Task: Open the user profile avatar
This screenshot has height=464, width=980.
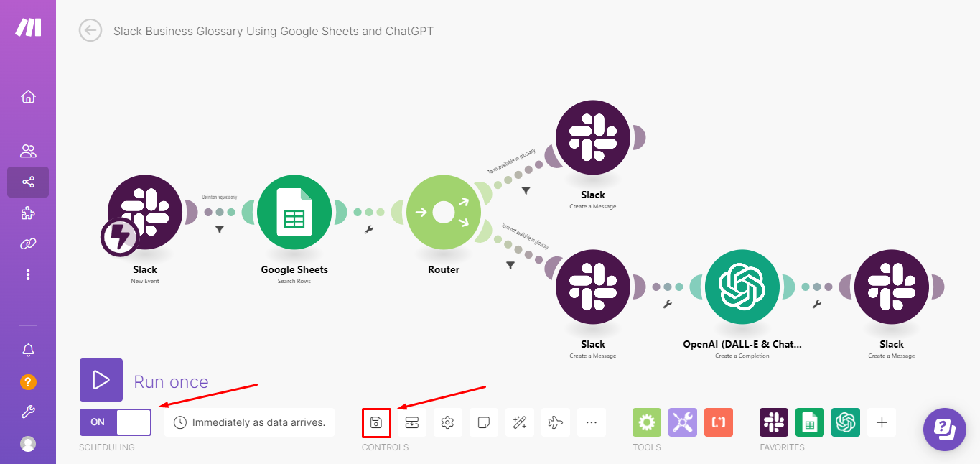Action: [28, 444]
